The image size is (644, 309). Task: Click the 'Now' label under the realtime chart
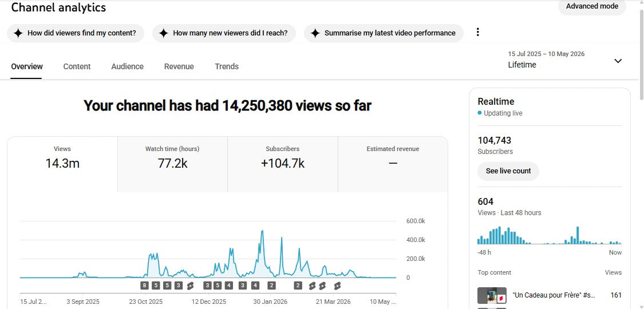point(615,252)
